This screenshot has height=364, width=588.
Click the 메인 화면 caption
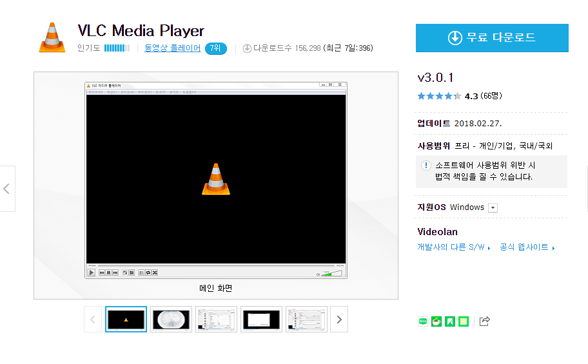click(x=215, y=288)
